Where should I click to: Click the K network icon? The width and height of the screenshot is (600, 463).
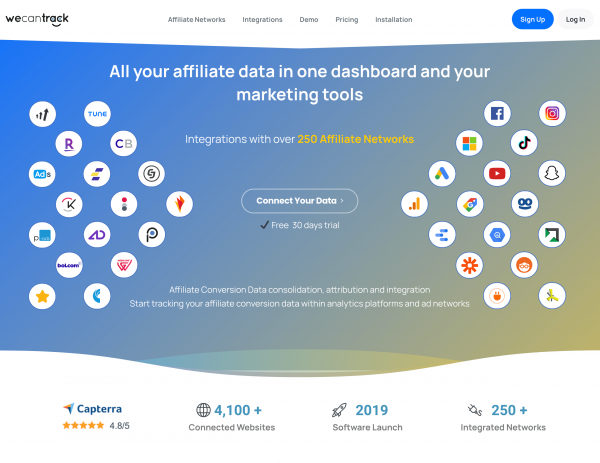69,204
